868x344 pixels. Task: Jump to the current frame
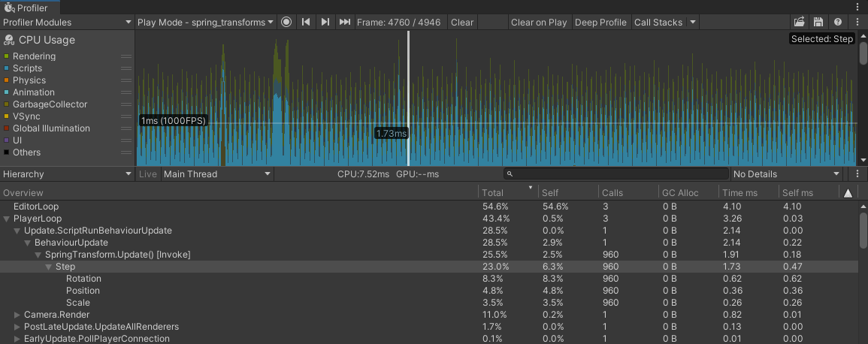(345, 22)
